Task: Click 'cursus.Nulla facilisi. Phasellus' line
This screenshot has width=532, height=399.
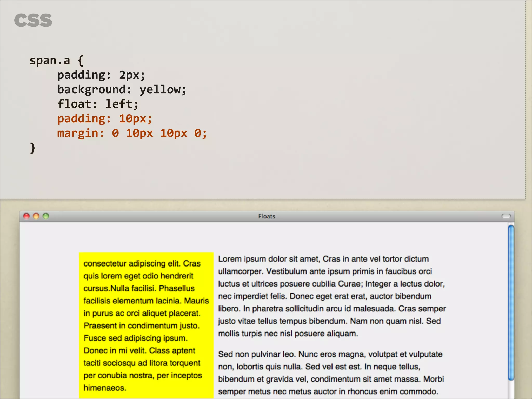Action: point(139,288)
